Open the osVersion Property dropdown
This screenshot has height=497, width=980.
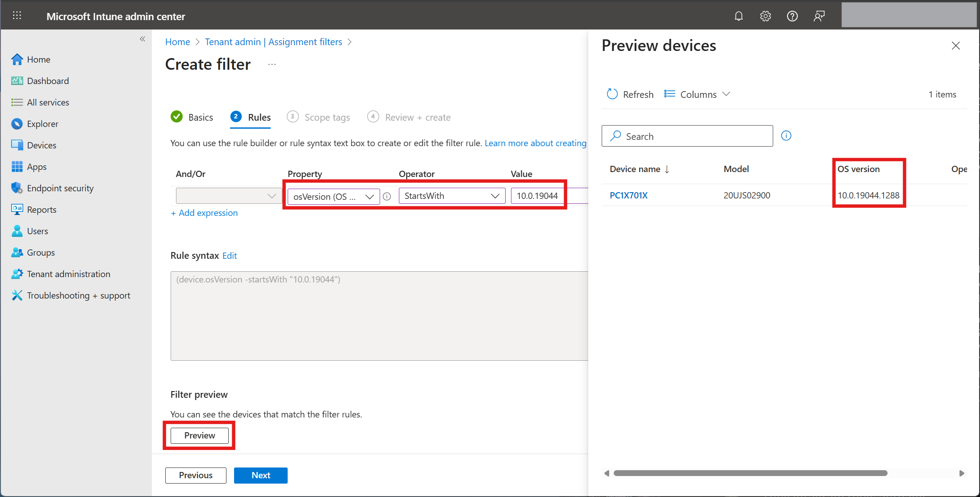334,196
